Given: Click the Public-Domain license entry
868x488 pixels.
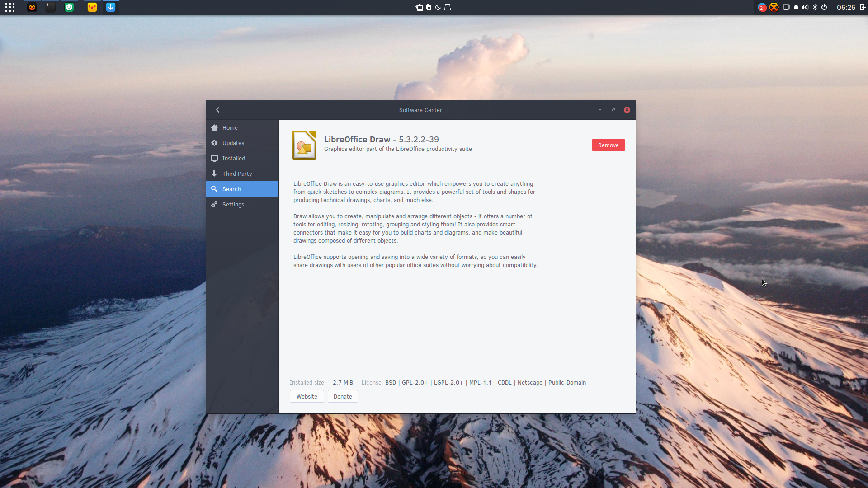Looking at the screenshot, I should 567,383.
